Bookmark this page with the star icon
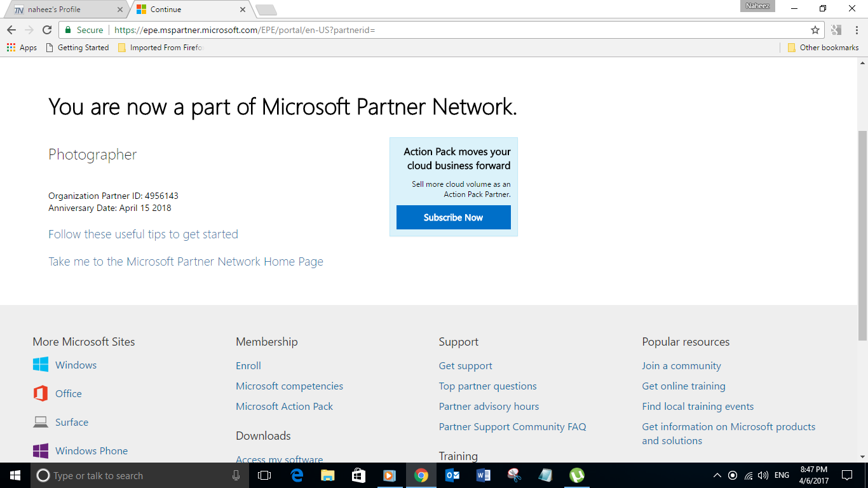The height and width of the screenshot is (488, 868). [x=815, y=30]
